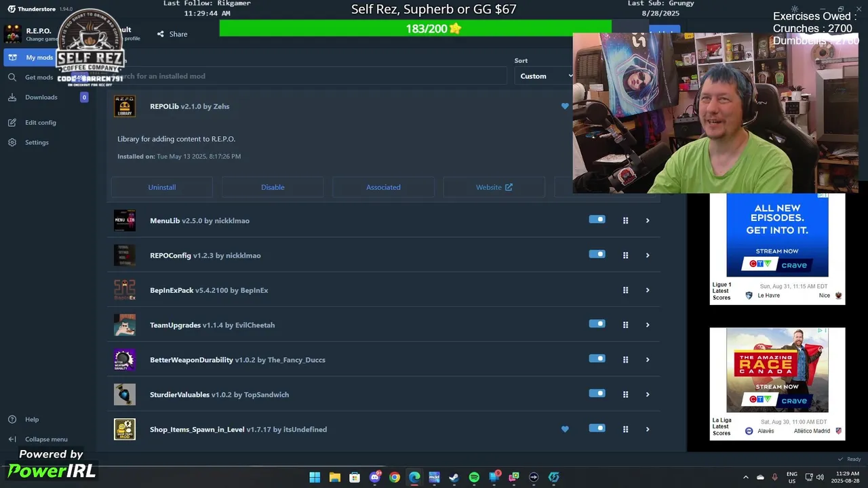868x488 pixels.
Task: Click the volume icon in system tray
Action: [x=820, y=477]
